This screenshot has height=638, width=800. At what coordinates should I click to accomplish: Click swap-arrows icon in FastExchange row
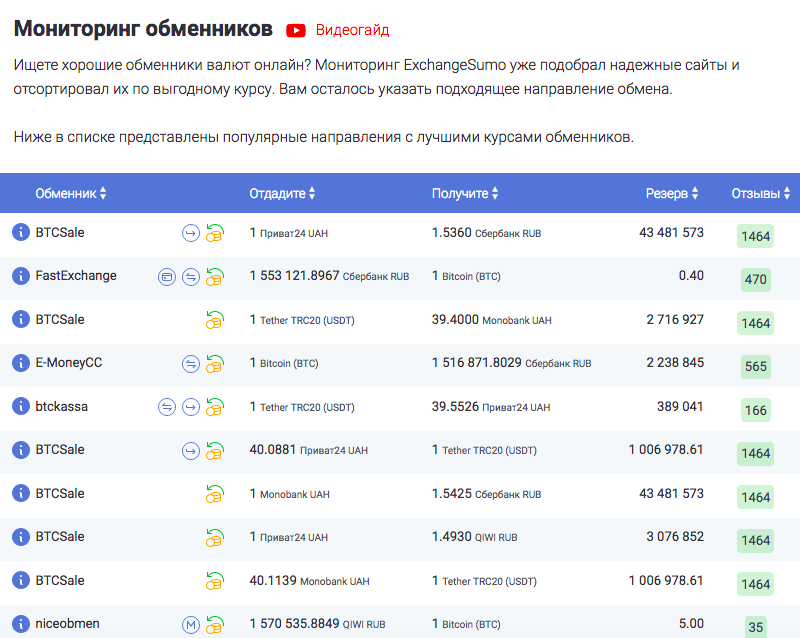coord(191,277)
